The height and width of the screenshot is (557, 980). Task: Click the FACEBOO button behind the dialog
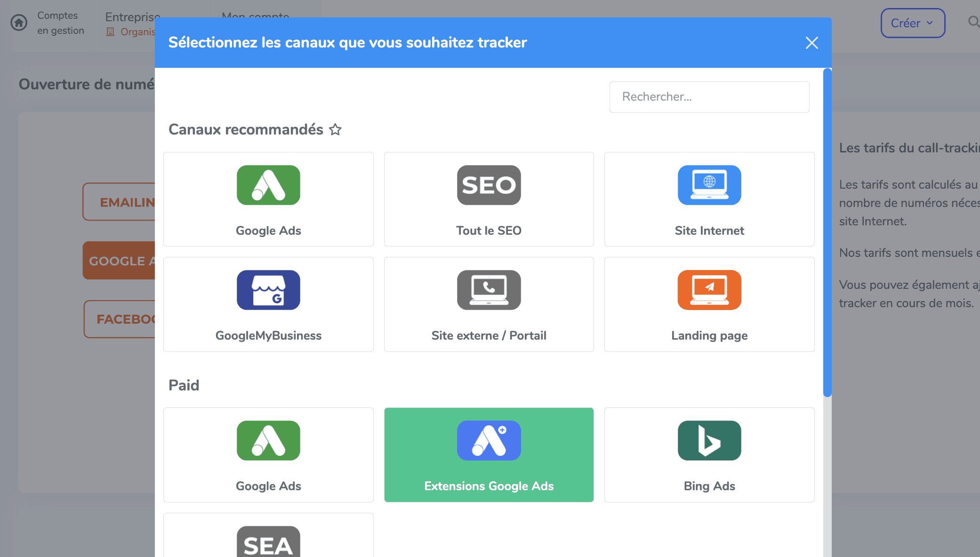click(x=120, y=319)
